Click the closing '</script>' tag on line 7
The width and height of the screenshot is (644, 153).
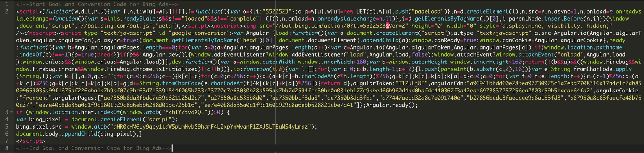pyautogui.click(x=31, y=141)
